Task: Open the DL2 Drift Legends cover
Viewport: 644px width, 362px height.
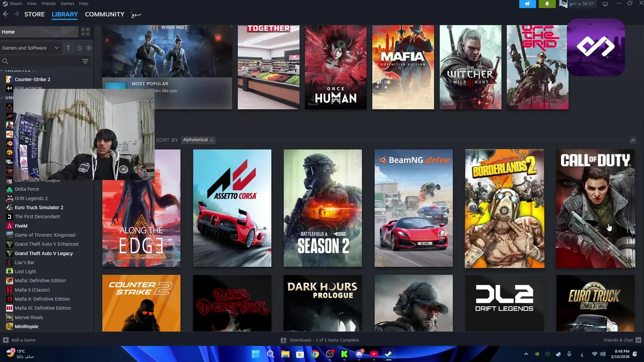Action: pos(504,303)
